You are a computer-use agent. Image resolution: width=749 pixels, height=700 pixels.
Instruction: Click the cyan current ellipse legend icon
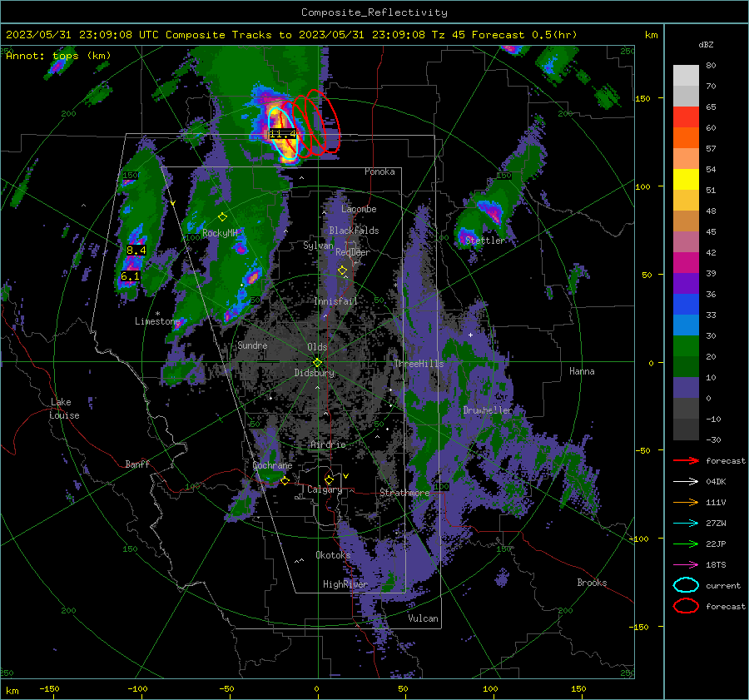click(x=686, y=585)
